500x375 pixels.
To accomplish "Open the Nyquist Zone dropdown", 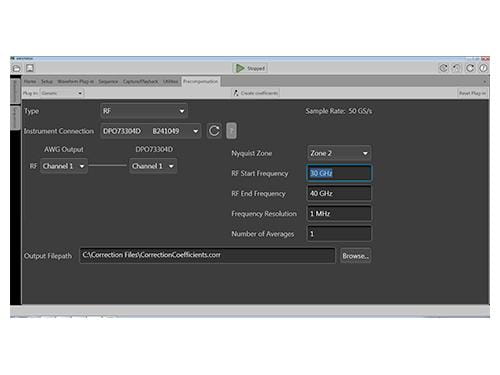I will click(x=339, y=153).
